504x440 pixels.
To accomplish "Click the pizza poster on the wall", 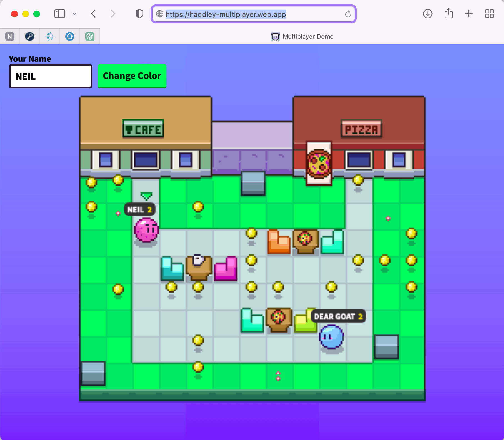I will click(319, 163).
